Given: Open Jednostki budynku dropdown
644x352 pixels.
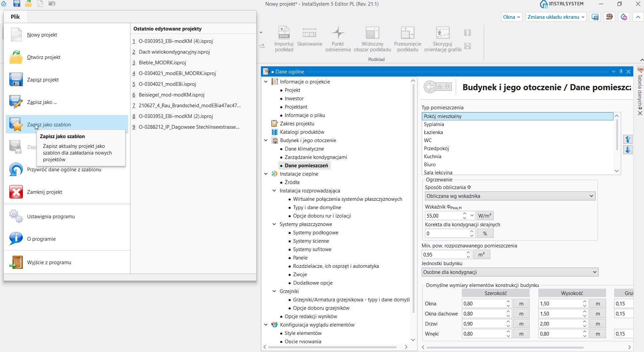Looking at the screenshot, I should tap(510, 272).
